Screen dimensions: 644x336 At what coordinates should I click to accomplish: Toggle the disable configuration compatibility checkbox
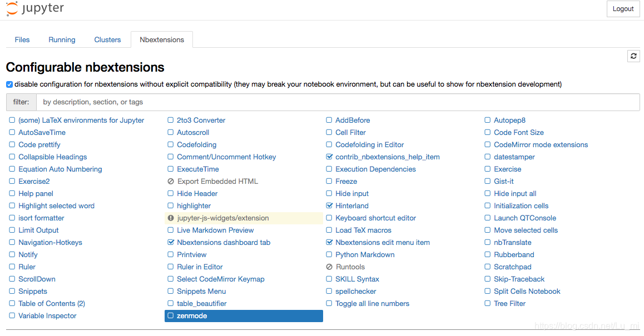click(9, 84)
